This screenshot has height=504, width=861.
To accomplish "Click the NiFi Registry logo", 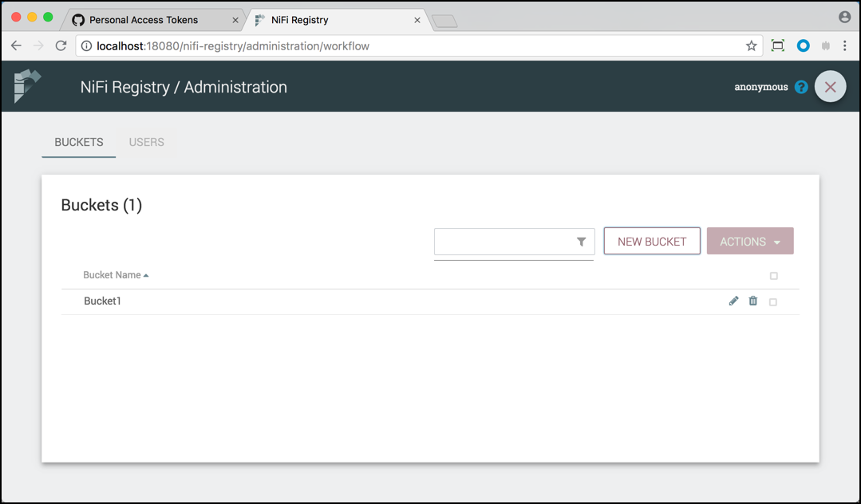I will tap(26, 86).
